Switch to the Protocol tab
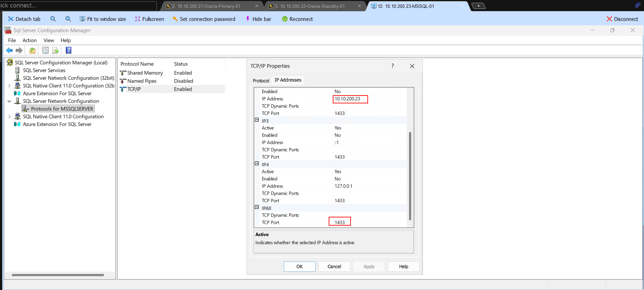Viewport: 644px width, 290px height. click(261, 80)
